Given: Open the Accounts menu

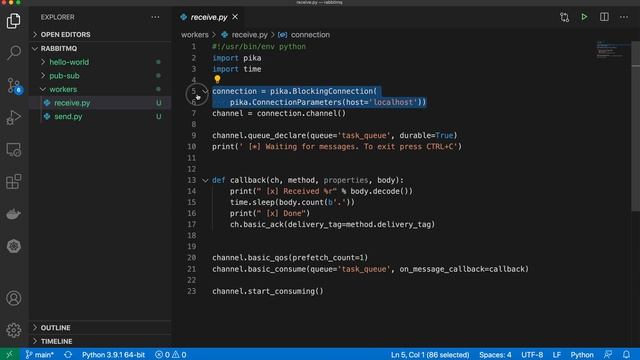Looking at the screenshot, I should (x=13, y=298).
